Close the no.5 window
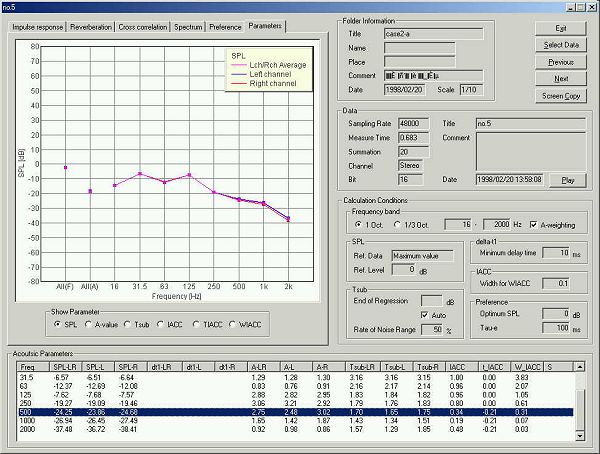Image resolution: width=600 pixels, height=454 pixels. (x=592, y=7)
